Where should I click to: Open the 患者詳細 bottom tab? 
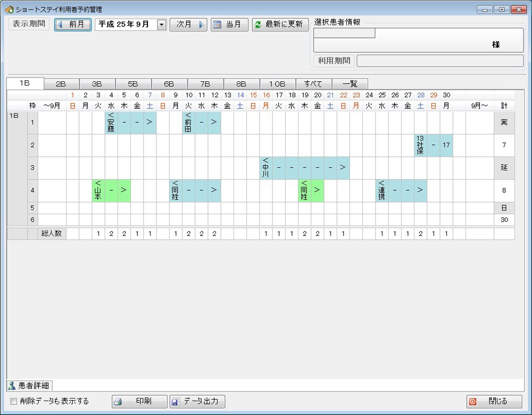29,386
